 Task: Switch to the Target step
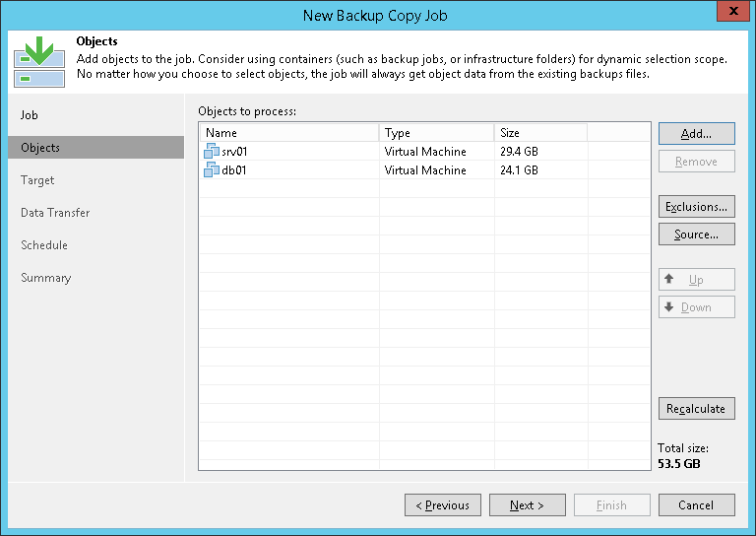tap(37, 180)
